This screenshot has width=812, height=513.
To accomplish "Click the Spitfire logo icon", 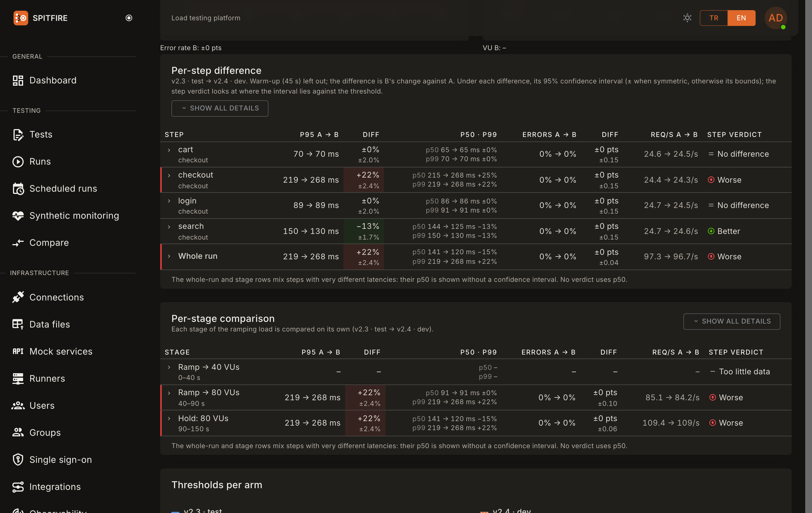I will click(21, 18).
